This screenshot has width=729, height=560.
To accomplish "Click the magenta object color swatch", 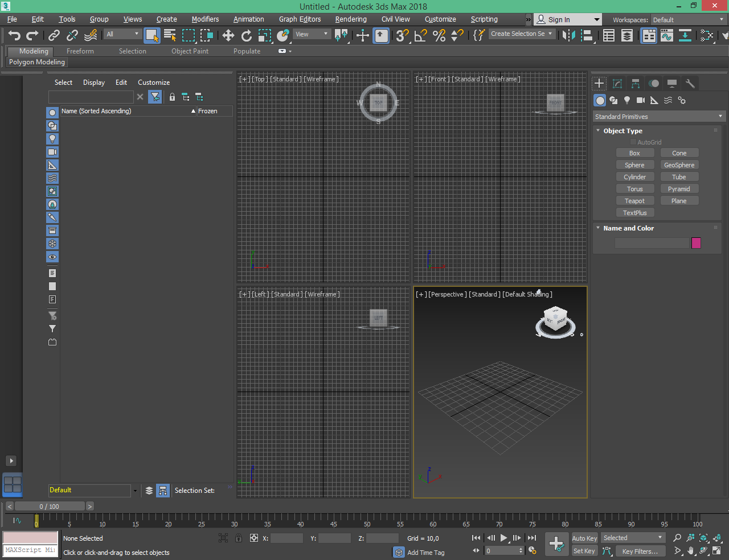I will click(696, 243).
